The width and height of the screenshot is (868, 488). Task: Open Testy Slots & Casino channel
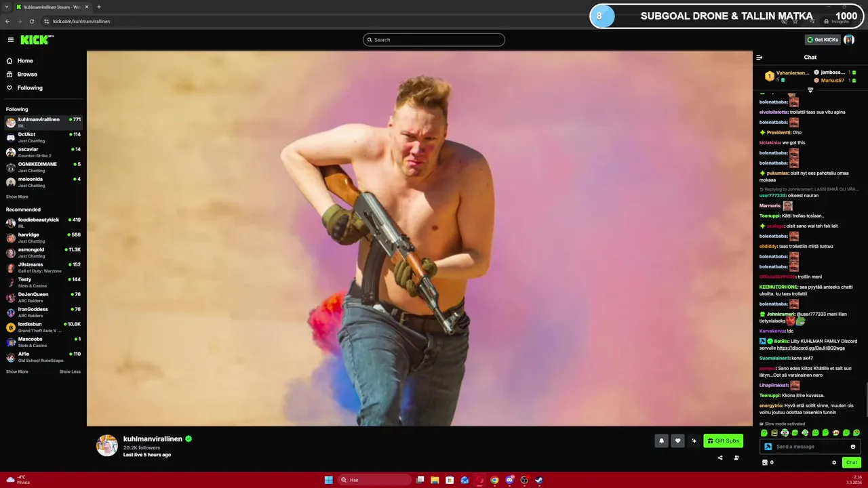click(43, 282)
